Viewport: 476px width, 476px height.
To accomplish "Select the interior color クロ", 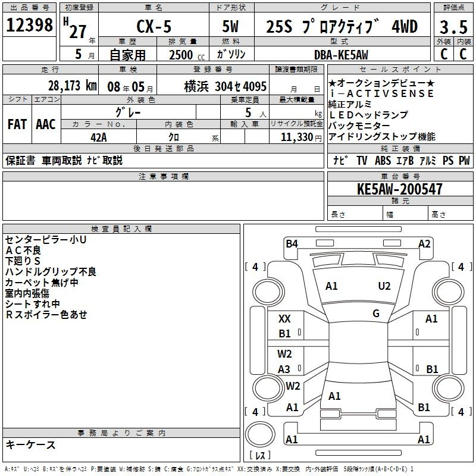I will (174, 137).
